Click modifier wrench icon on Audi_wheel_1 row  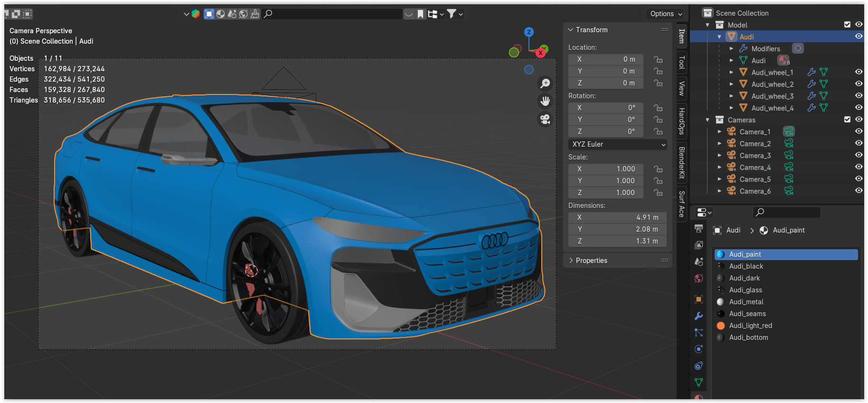click(x=811, y=72)
